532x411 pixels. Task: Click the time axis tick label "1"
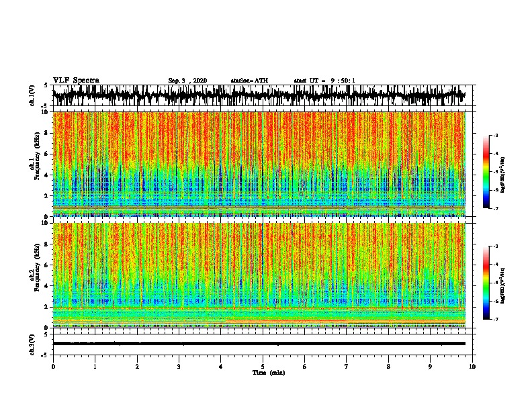pyautogui.click(x=95, y=367)
